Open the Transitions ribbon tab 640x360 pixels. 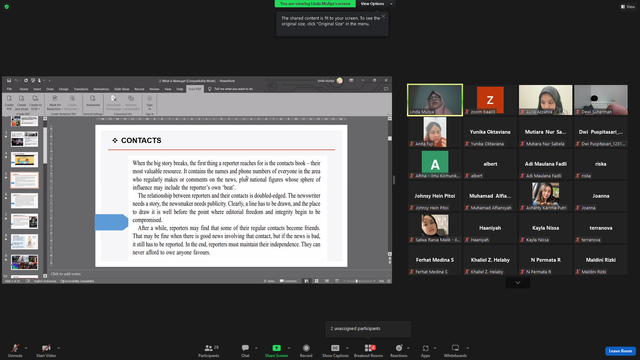tap(81, 89)
